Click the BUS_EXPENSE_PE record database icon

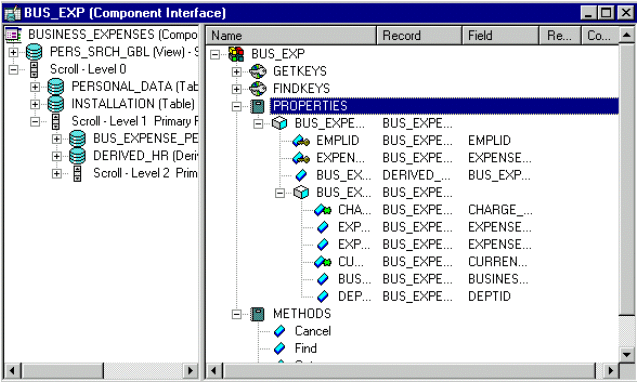point(77,138)
